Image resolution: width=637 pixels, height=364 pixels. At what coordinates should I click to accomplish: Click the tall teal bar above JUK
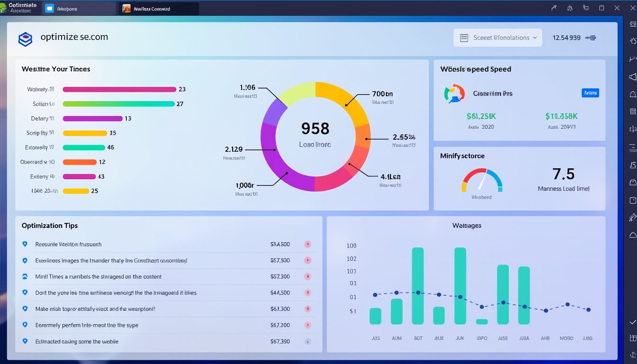pyautogui.click(x=460, y=286)
